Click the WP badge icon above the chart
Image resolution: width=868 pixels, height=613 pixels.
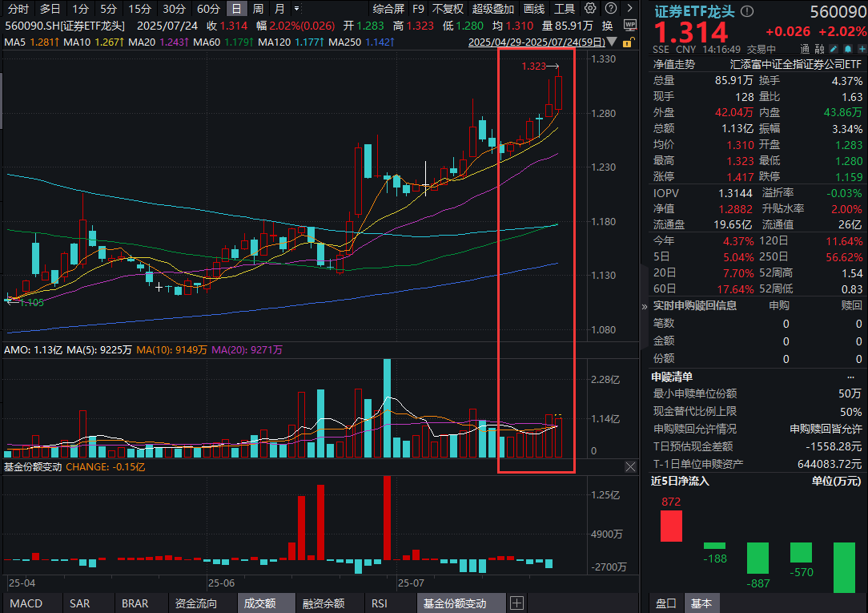pyautogui.click(x=629, y=25)
